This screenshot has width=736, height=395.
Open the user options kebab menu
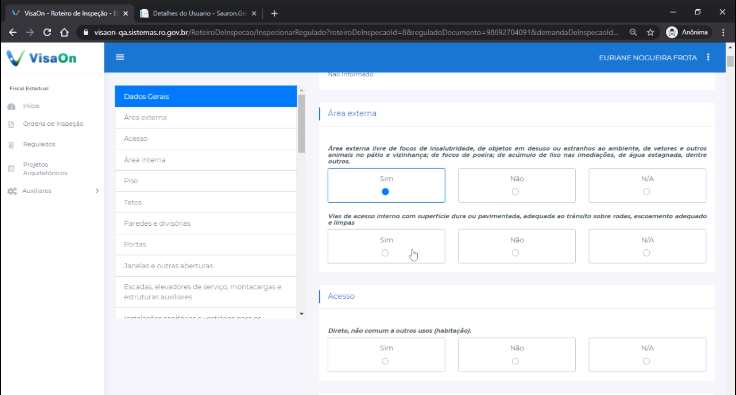[708, 57]
